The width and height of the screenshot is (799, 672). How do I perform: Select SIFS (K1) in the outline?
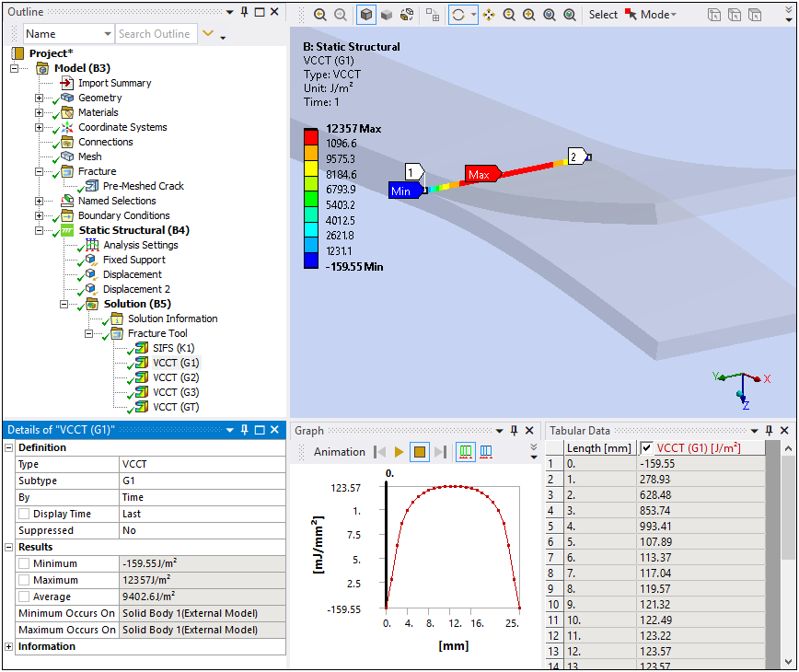point(175,348)
